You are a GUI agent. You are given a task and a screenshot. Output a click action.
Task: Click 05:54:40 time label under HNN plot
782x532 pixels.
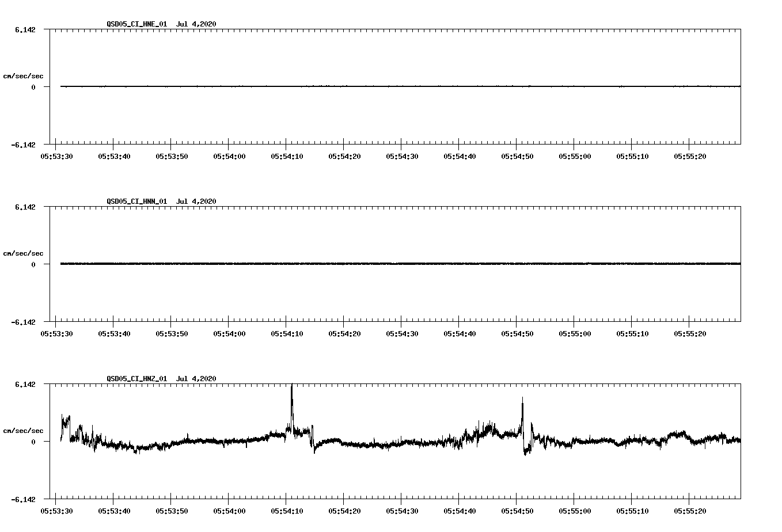click(x=460, y=333)
